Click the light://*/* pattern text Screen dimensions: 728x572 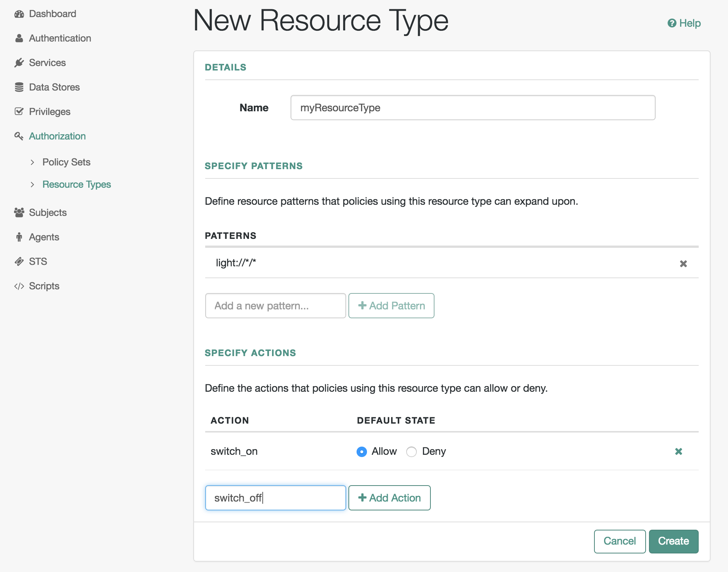(x=236, y=263)
